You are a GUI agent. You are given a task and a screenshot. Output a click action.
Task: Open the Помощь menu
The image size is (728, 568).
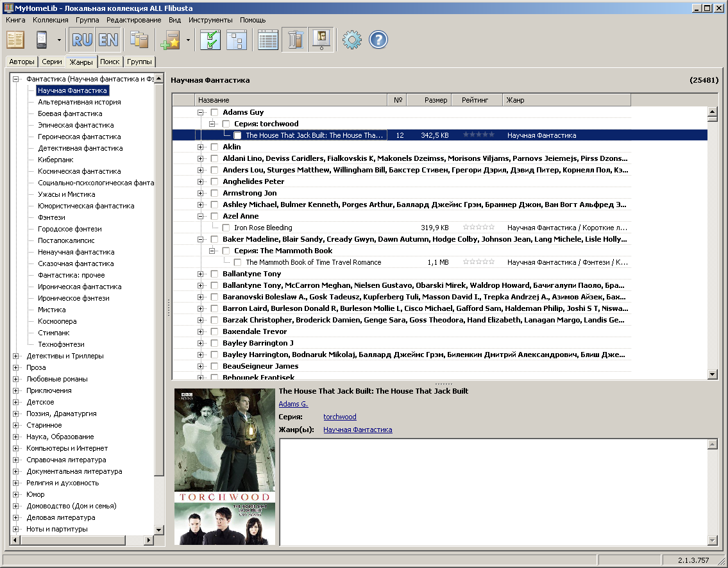pyautogui.click(x=253, y=20)
